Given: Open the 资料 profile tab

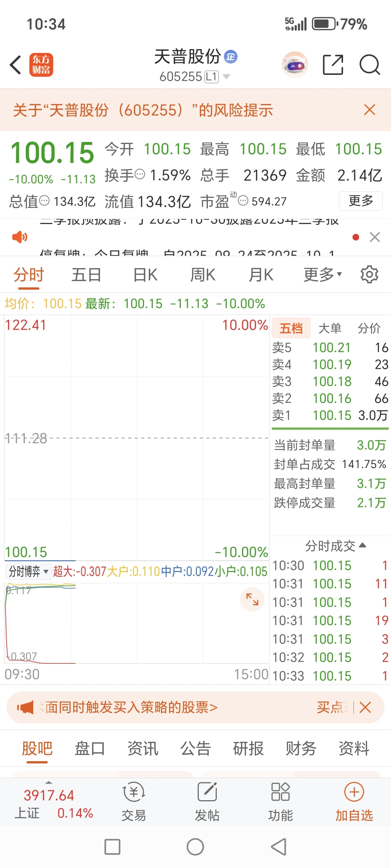Looking at the screenshot, I should 354,749.
